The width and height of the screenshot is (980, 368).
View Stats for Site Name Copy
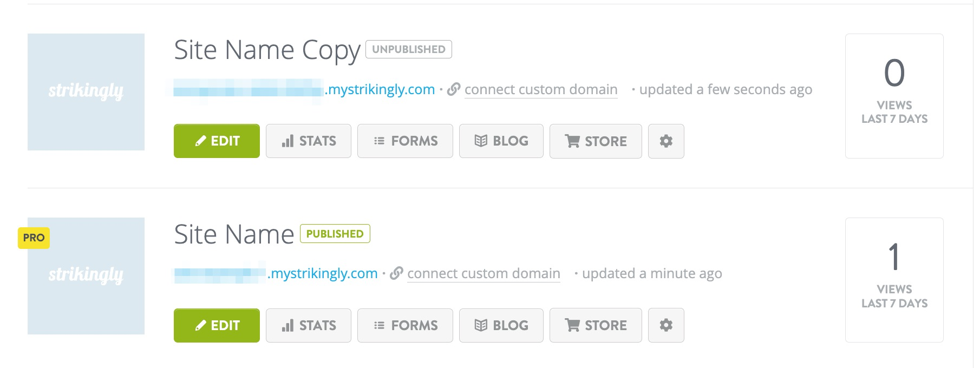(x=309, y=141)
